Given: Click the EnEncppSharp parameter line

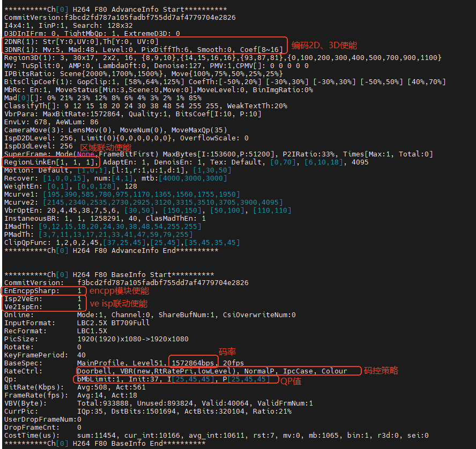Looking at the screenshot, I should 43,290.
